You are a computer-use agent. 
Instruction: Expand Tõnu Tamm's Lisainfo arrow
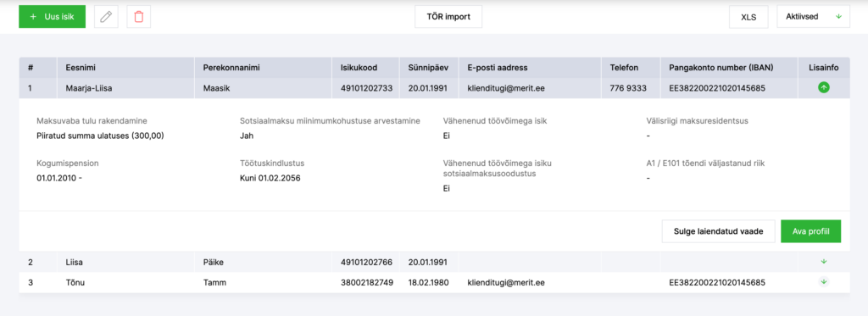[824, 282]
